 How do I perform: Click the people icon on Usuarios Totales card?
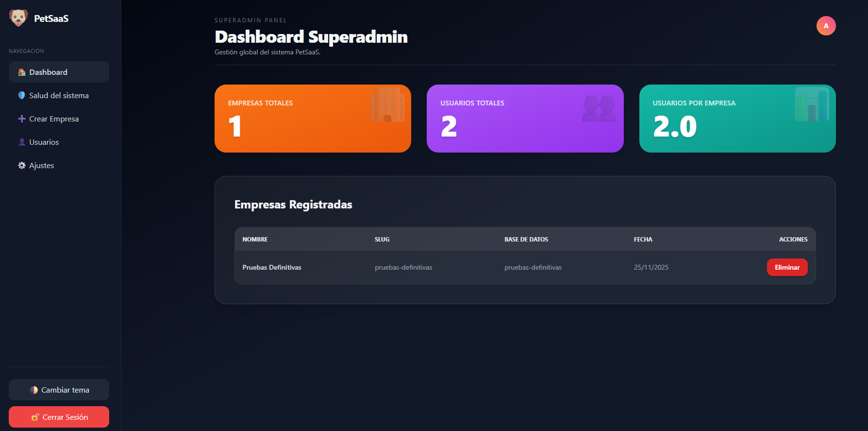[x=599, y=108]
